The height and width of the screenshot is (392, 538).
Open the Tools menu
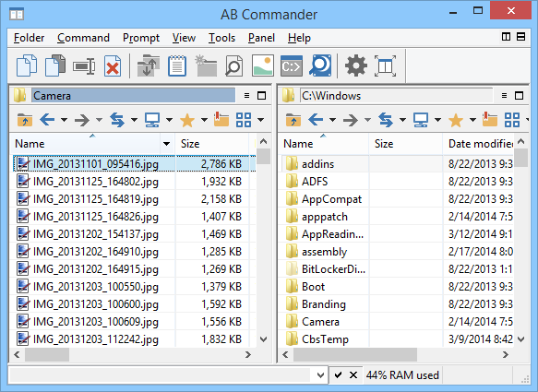click(221, 38)
